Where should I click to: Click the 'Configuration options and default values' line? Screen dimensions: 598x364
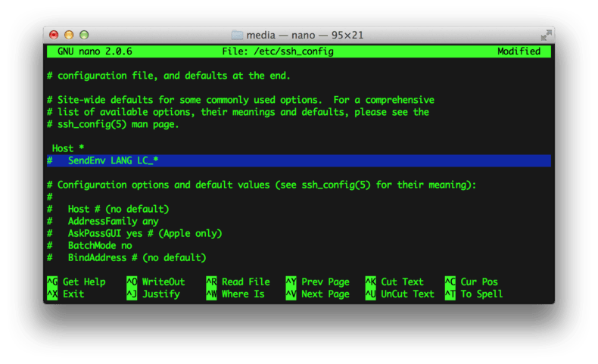[x=262, y=185]
